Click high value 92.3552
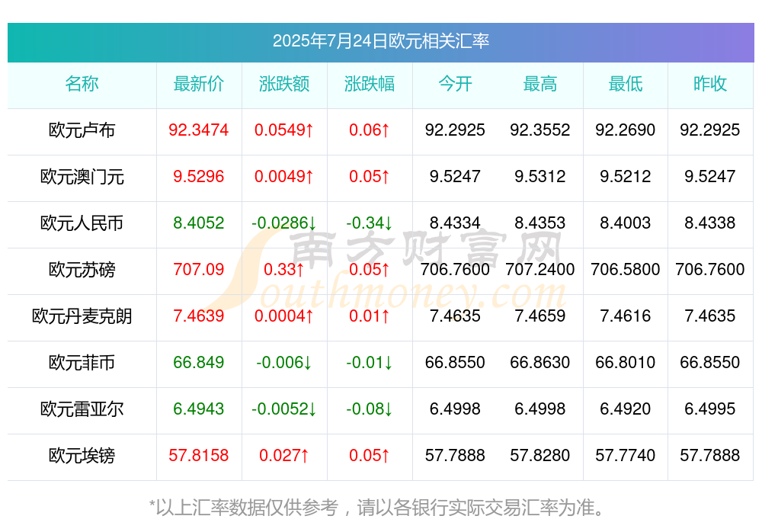 click(540, 130)
